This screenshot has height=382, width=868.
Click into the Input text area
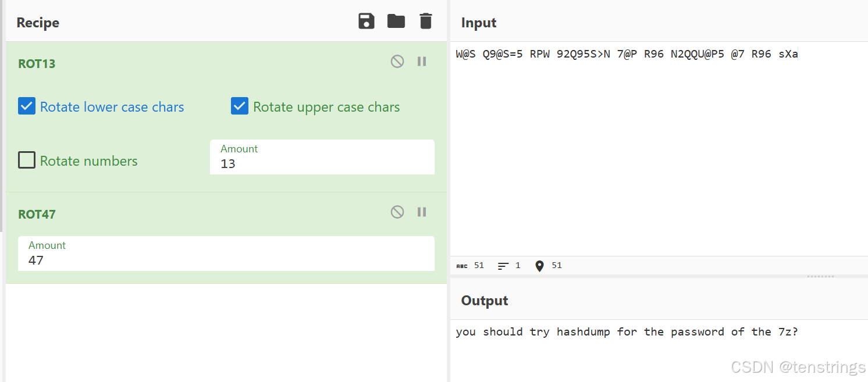point(659,148)
